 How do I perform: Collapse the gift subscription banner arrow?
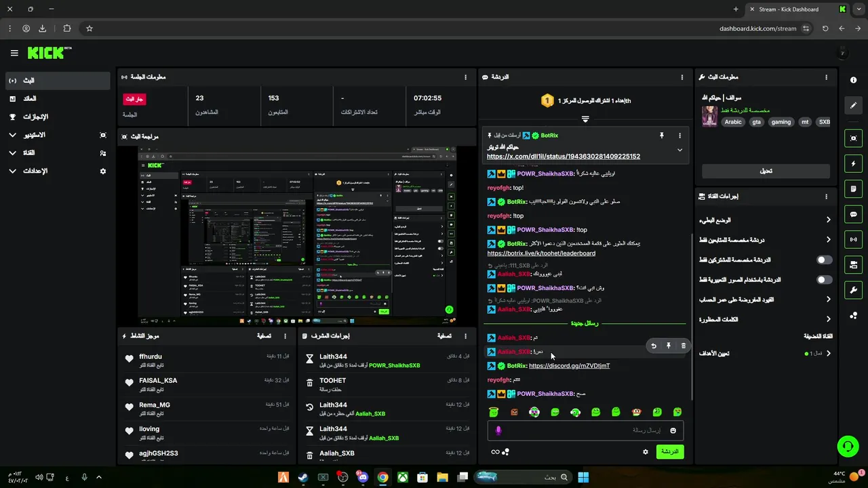(585, 119)
